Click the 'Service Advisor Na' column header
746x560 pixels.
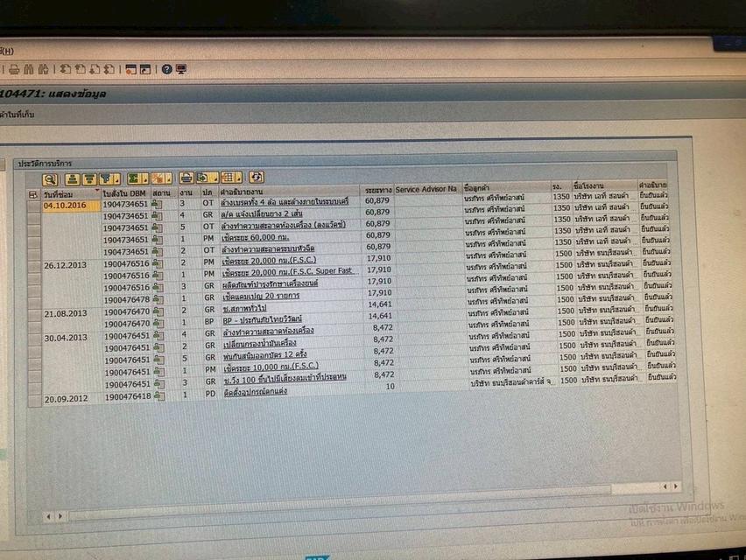point(426,189)
